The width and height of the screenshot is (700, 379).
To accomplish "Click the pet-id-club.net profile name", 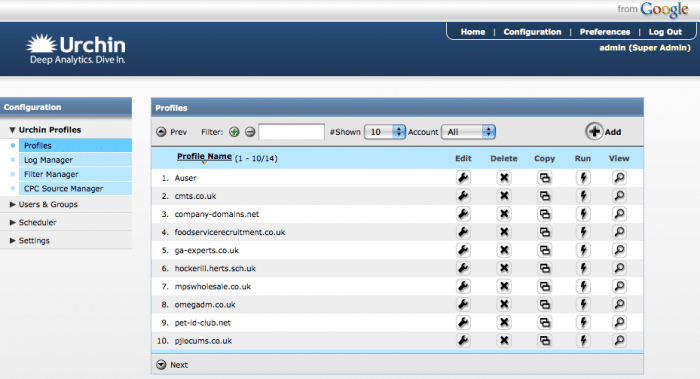I will point(203,323).
